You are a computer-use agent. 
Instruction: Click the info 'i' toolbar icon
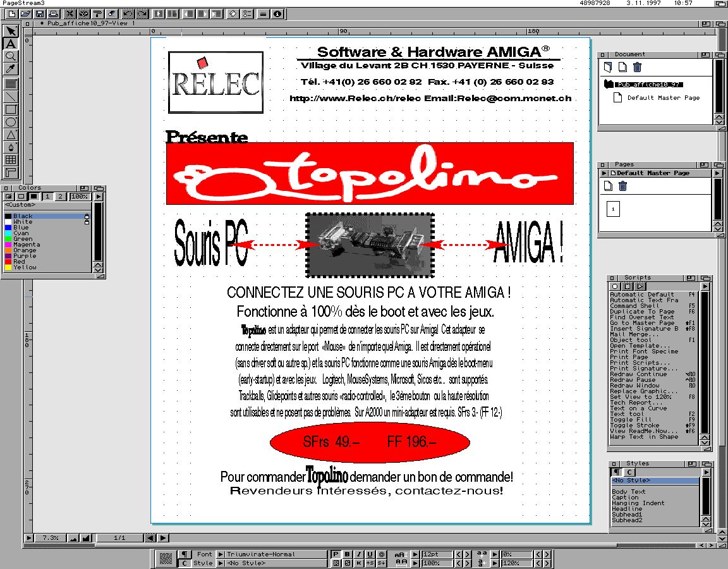(x=277, y=14)
